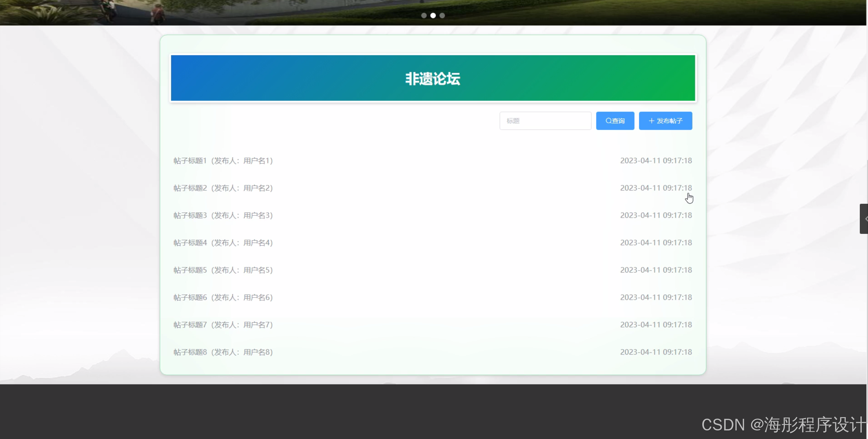The height and width of the screenshot is (439, 868).
Task: Click the search magnifier icon on 查询 button
Action: point(608,121)
